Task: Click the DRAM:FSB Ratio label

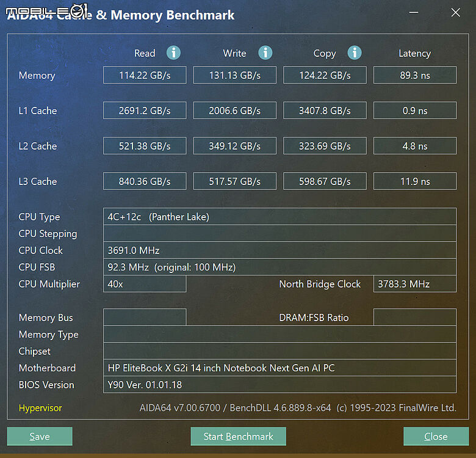Action: pos(314,318)
